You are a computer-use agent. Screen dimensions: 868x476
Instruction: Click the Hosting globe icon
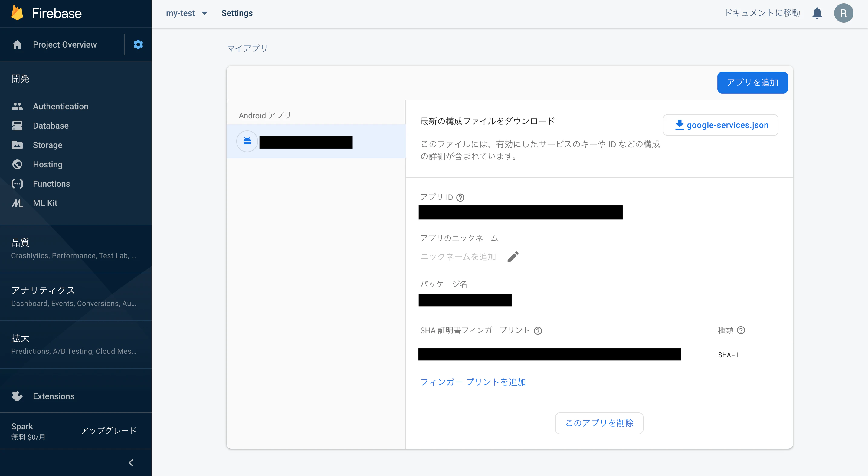pos(17,164)
